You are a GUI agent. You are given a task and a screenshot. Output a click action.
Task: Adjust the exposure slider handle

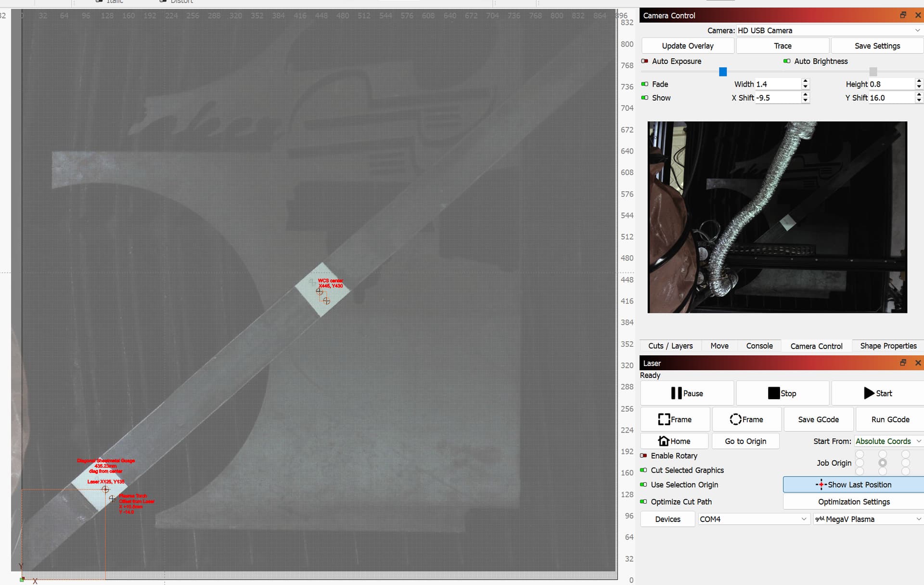coord(723,72)
